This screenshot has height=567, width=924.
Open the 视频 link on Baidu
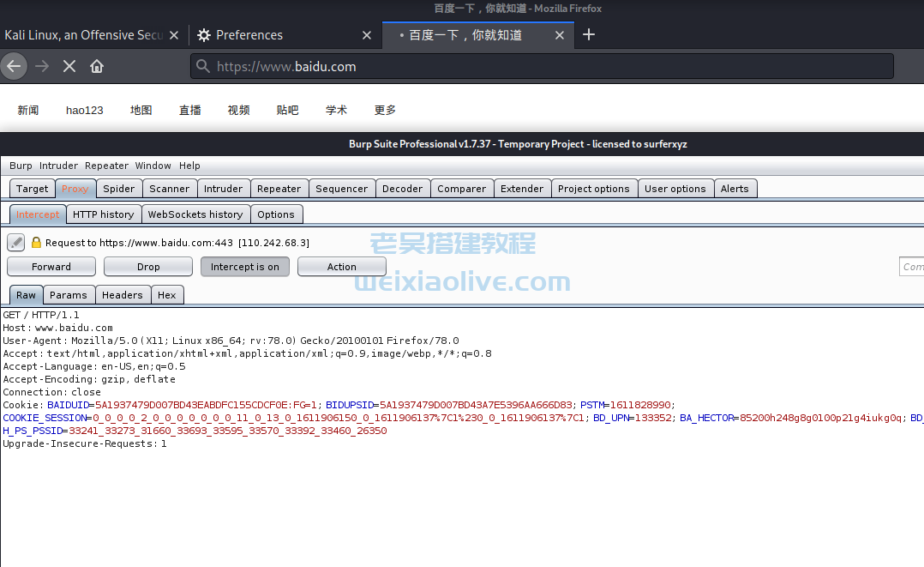click(x=238, y=111)
